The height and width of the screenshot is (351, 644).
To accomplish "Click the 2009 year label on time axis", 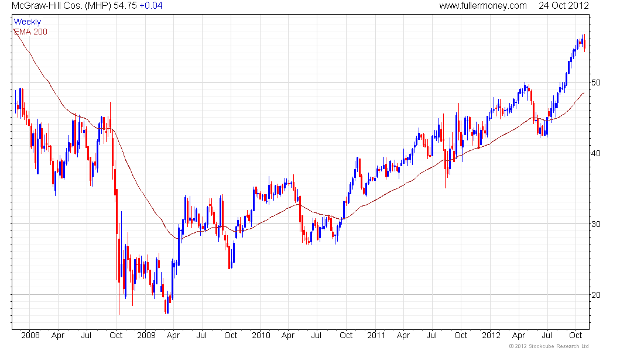I will click(x=146, y=335).
